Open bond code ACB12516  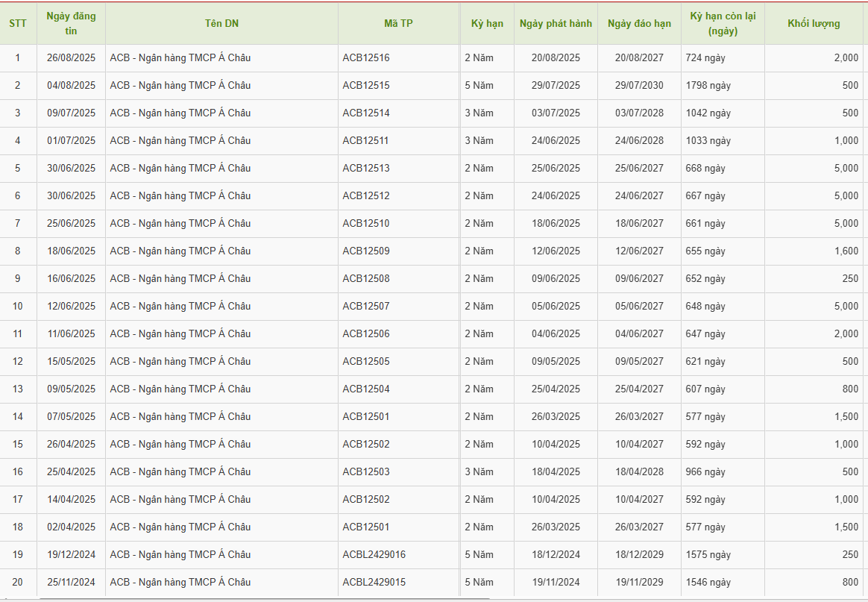coord(366,58)
